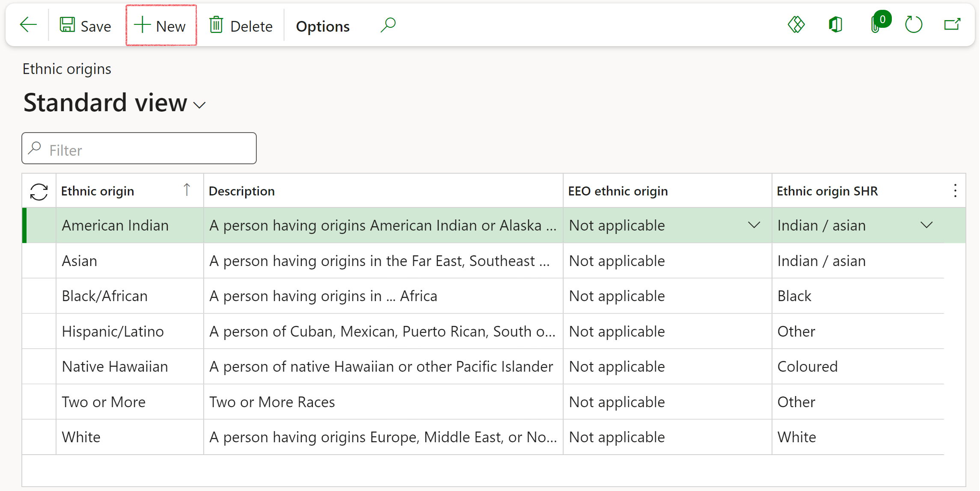The width and height of the screenshot is (980, 491).
Task: Open form in new window icon
Action: click(952, 25)
